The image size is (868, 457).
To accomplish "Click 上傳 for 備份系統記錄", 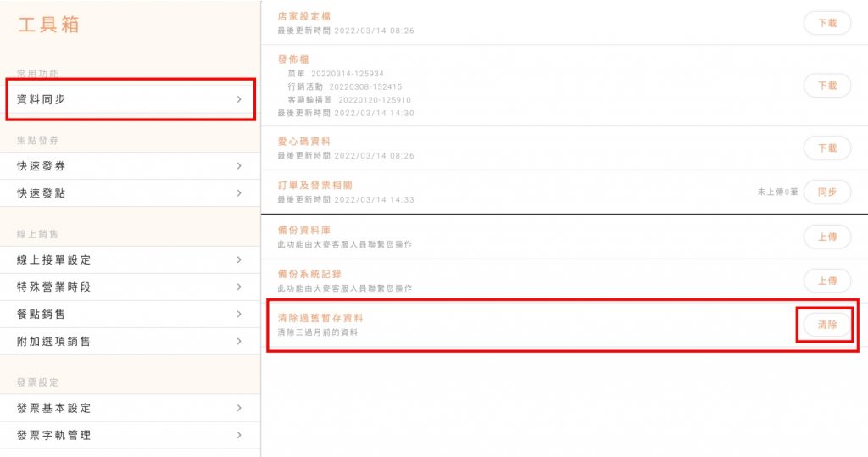I will 826,281.
